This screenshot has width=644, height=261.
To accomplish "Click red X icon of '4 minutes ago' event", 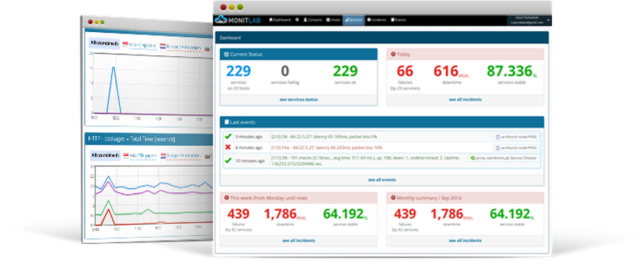I will [229, 147].
